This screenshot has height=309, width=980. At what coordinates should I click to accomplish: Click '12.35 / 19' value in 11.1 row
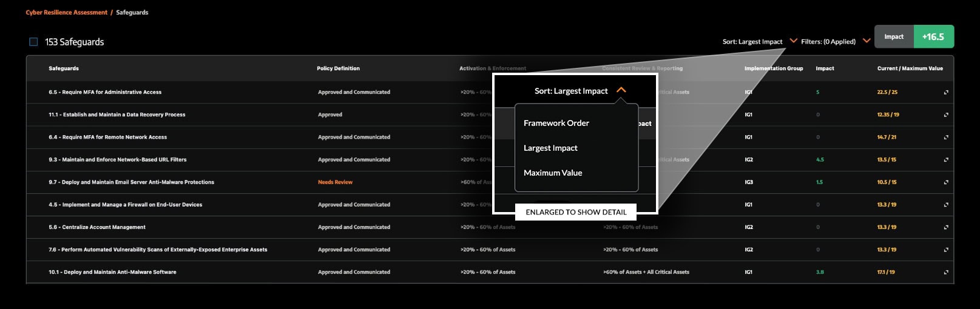888,115
